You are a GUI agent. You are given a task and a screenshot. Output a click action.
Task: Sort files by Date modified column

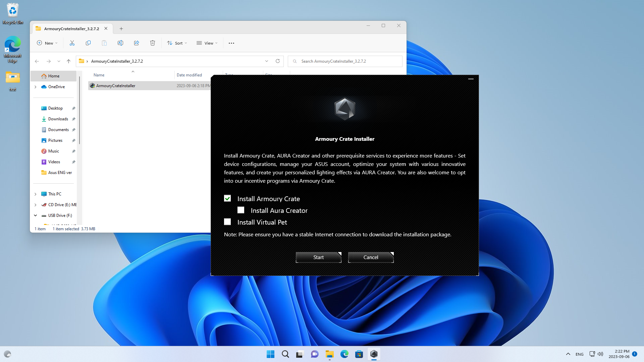pyautogui.click(x=189, y=75)
